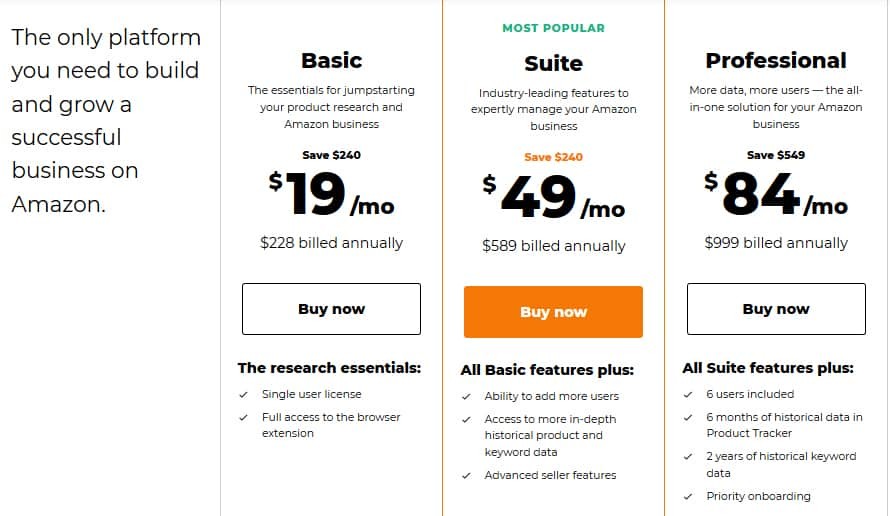Image resolution: width=890 pixels, height=516 pixels.
Task: Click checkmark icon beside Single user license
Action: (x=244, y=395)
